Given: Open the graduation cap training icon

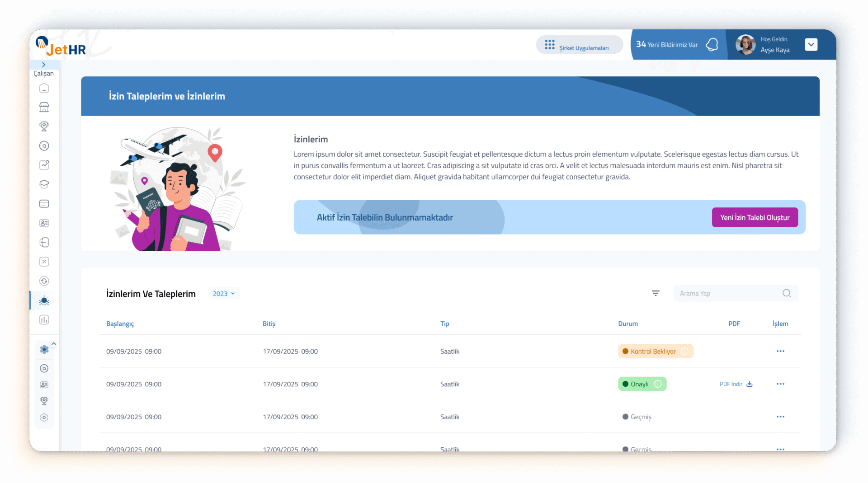Looking at the screenshot, I should (x=44, y=184).
